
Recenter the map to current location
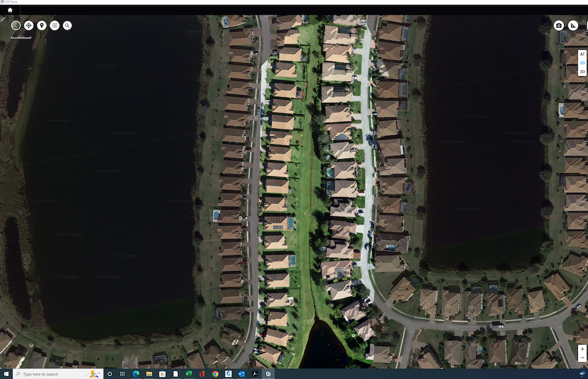coord(28,25)
